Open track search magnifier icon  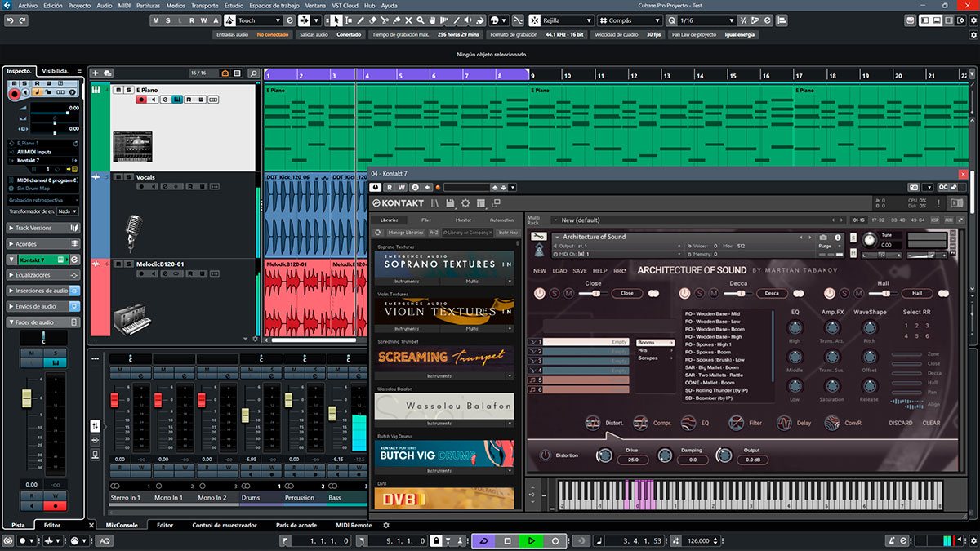253,73
